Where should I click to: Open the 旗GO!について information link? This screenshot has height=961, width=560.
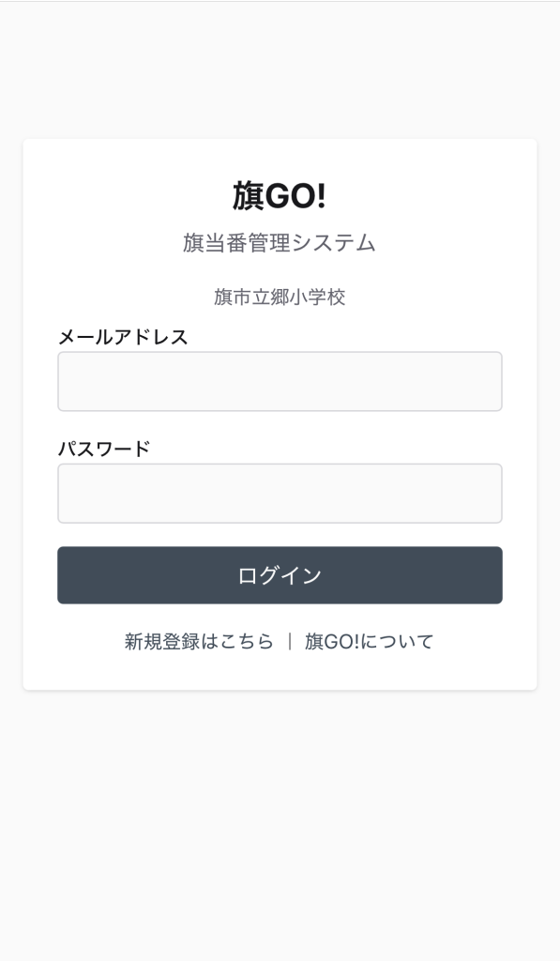click(369, 641)
